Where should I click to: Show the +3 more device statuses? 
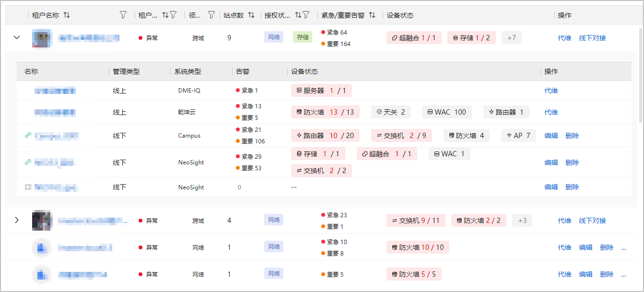point(522,221)
